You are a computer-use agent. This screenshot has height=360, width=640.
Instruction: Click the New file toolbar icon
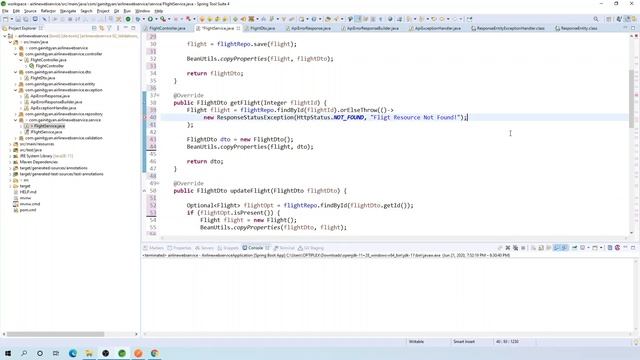pyautogui.click(x=6, y=19)
